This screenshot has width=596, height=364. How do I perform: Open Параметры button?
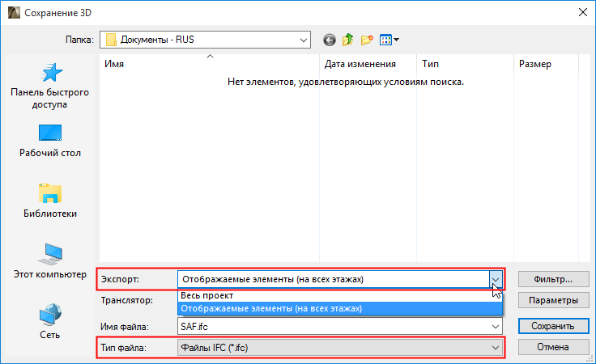(x=553, y=300)
